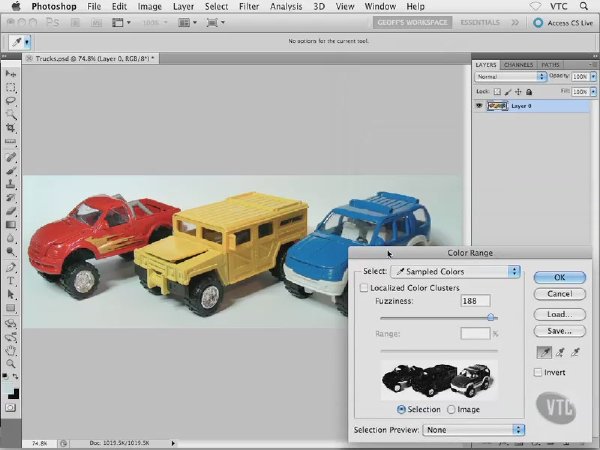Toggle lock position
The width and height of the screenshot is (600, 450).
[x=518, y=92]
